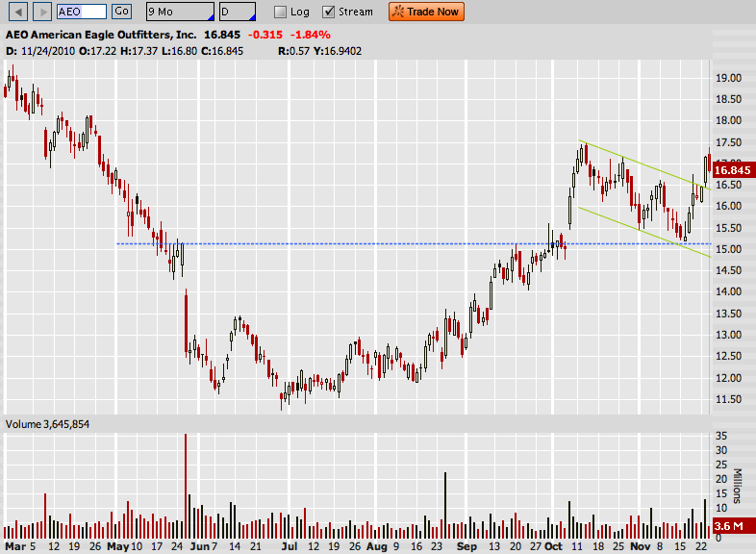The image size is (756, 554).
Task: Open the 9 Mo time range dropdown
Action: (179, 12)
